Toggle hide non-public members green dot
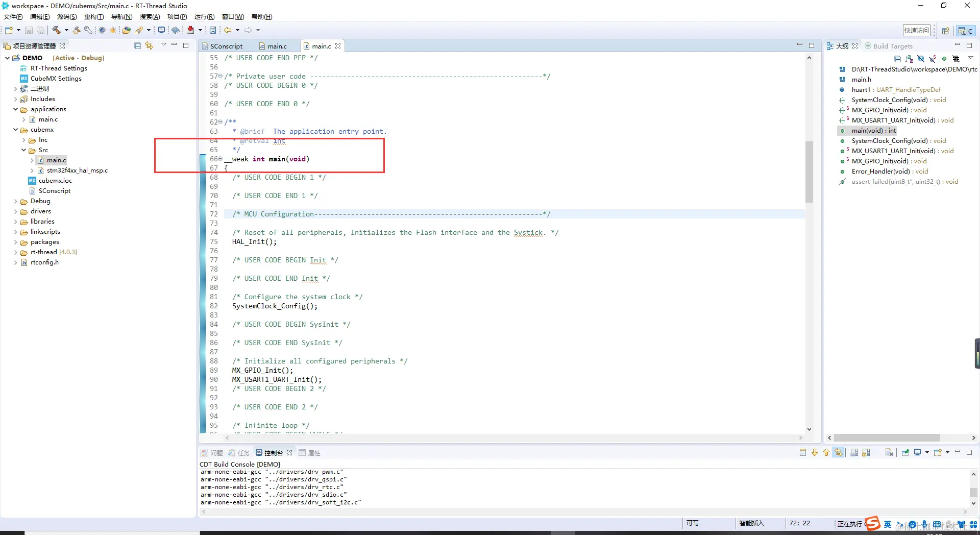This screenshot has height=535, width=980. [x=944, y=59]
